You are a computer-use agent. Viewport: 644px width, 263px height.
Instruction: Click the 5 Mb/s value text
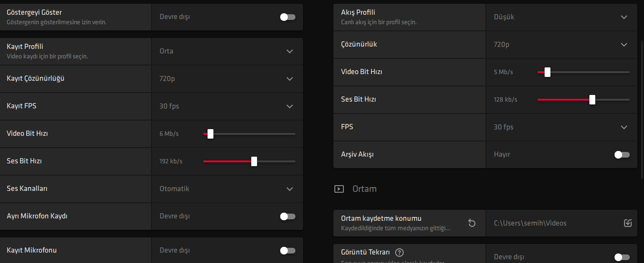503,72
